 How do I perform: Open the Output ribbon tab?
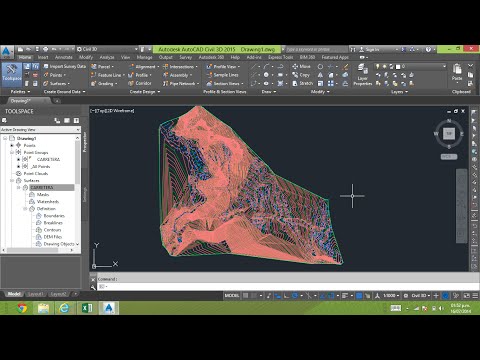[x=165, y=57]
